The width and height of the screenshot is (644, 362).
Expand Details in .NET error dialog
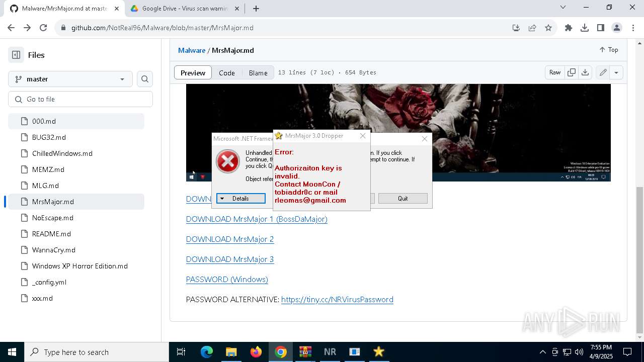click(x=241, y=198)
